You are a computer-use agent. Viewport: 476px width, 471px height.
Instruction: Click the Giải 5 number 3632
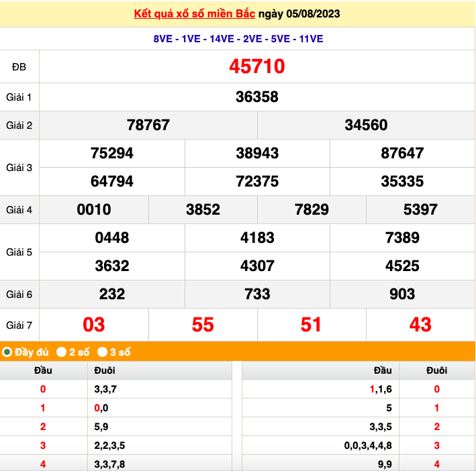pyautogui.click(x=111, y=266)
